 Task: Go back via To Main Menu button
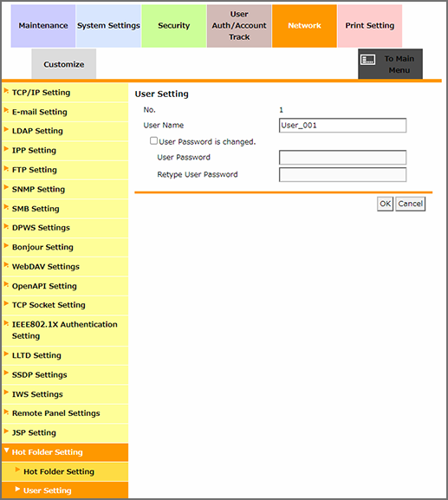pyautogui.click(x=390, y=64)
